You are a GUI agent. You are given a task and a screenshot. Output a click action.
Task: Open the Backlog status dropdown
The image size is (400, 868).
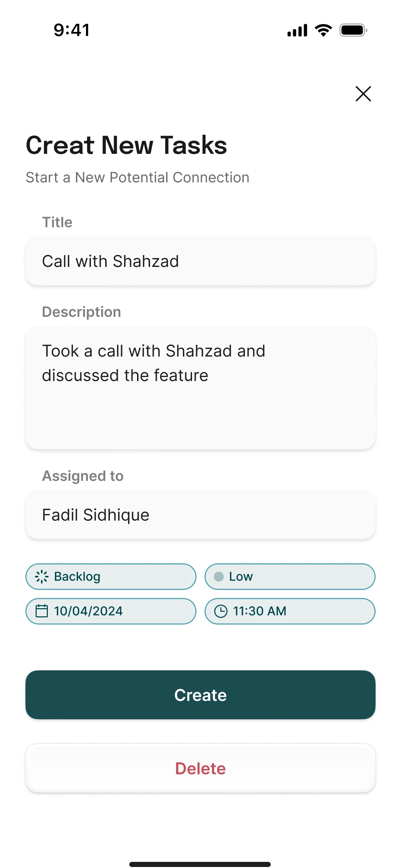[x=111, y=577]
